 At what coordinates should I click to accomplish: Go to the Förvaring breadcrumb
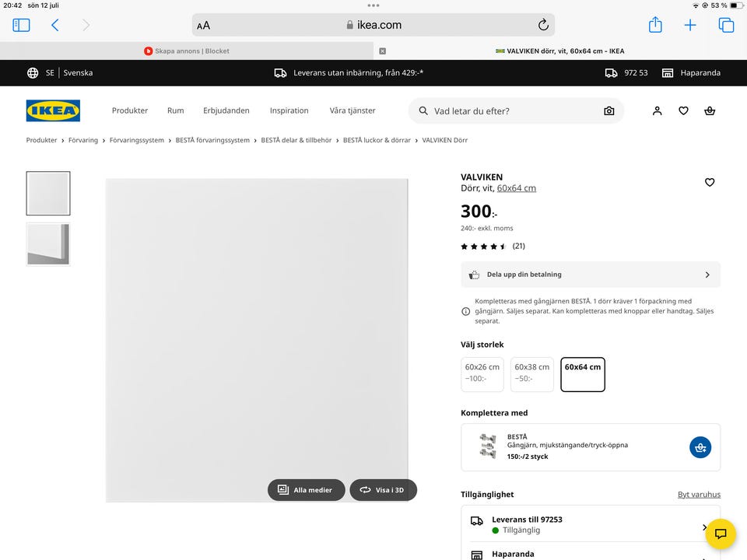(x=83, y=140)
